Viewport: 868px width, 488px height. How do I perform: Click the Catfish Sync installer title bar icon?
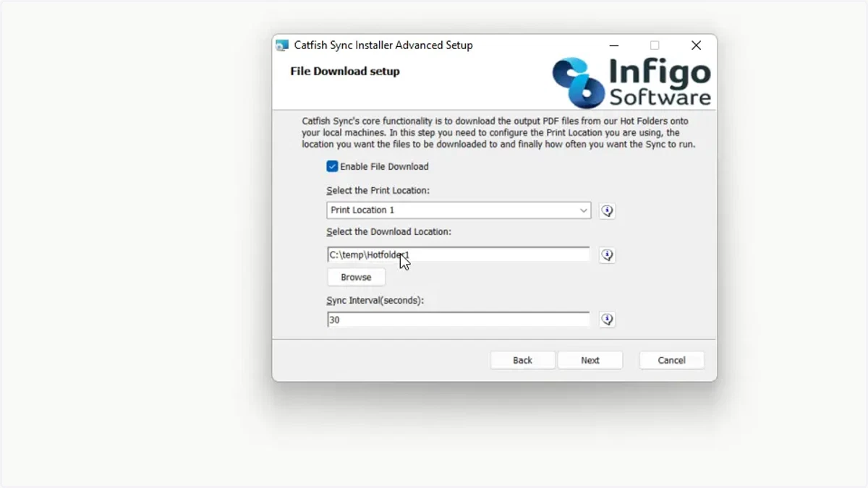point(282,46)
